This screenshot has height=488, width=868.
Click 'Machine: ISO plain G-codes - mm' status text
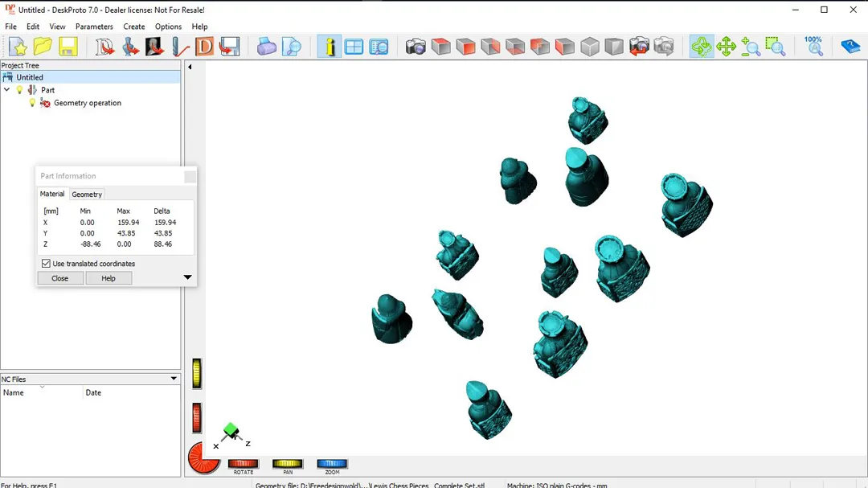click(x=557, y=485)
